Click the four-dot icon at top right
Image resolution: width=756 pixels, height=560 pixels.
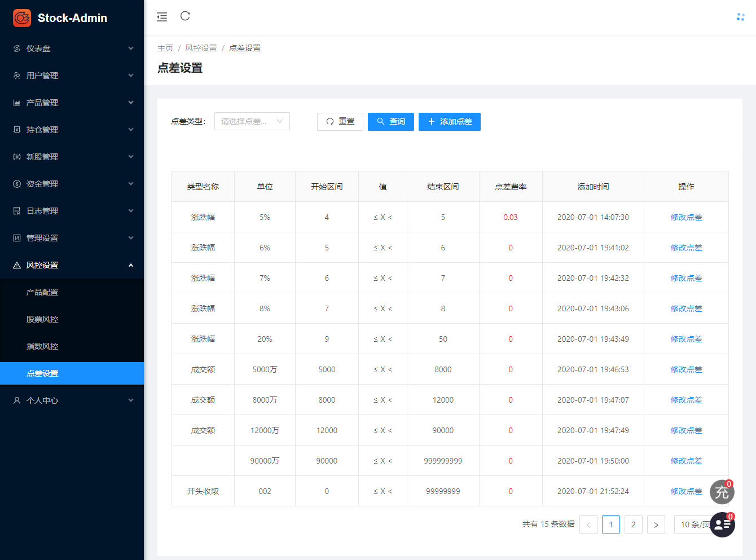click(x=740, y=17)
